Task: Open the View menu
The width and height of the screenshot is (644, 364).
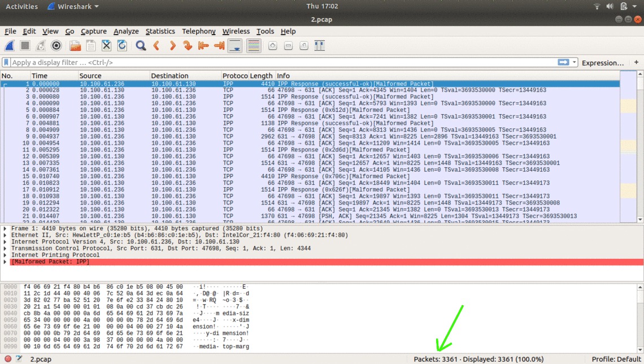Action: point(50,31)
